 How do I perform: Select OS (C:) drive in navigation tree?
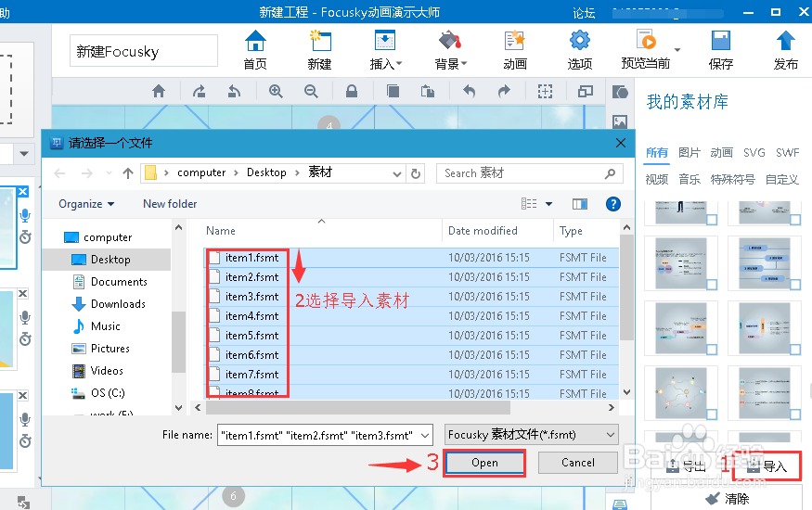[x=98, y=393]
